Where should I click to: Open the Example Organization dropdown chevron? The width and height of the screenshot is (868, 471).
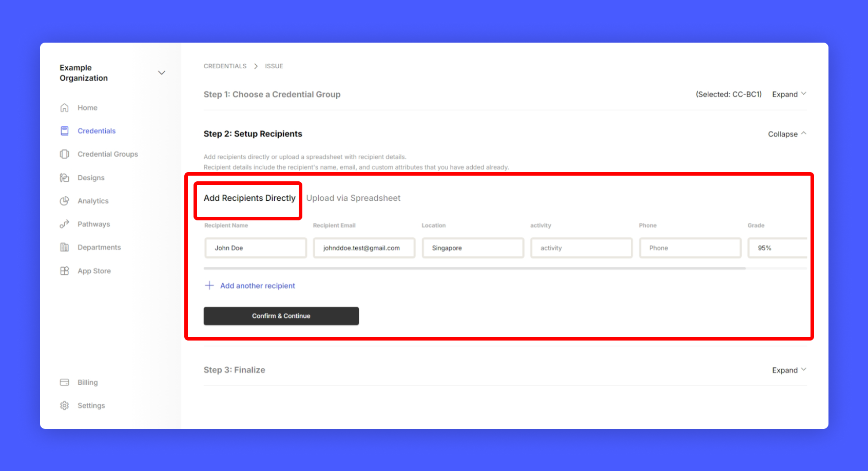162,73
